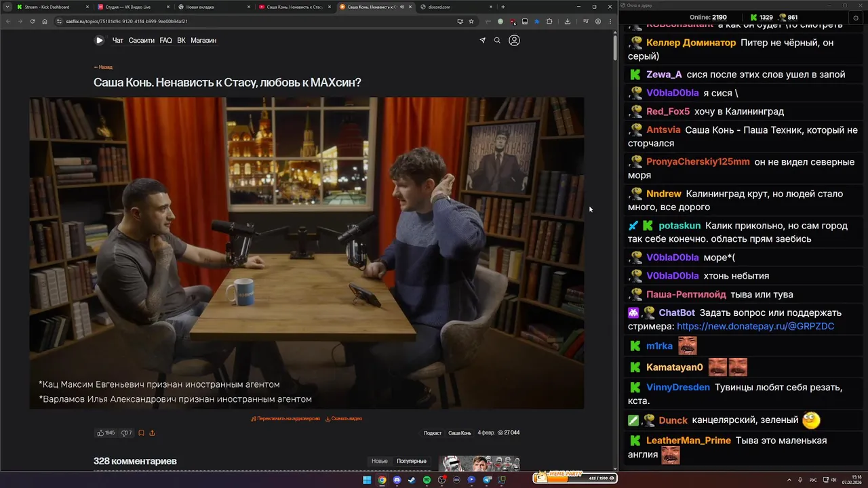Click username Antsvia in chat
The height and width of the screenshot is (488, 868).
[663, 129]
